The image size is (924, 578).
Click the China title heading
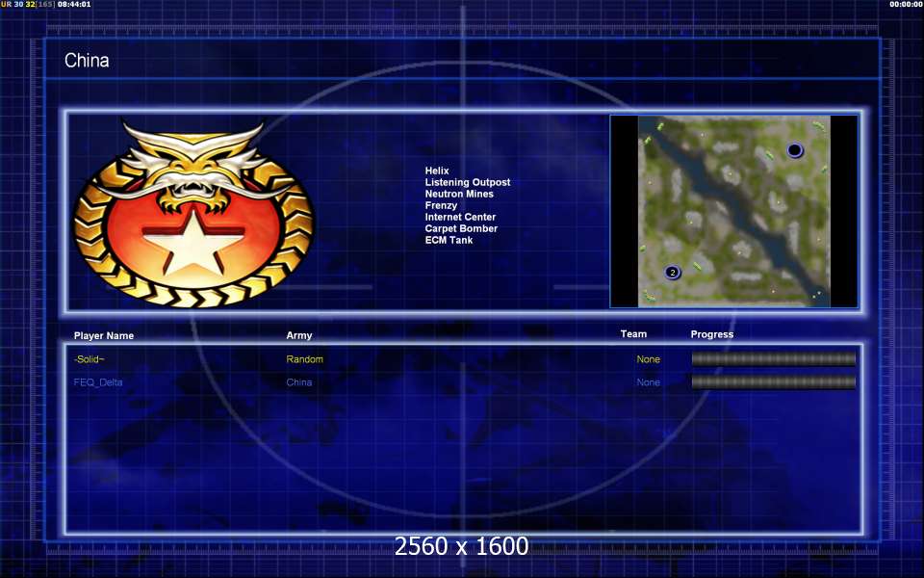click(x=87, y=60)
